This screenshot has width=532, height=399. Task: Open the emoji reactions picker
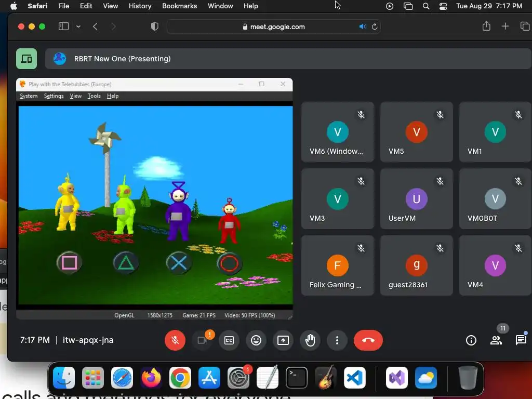pos(256,340)
